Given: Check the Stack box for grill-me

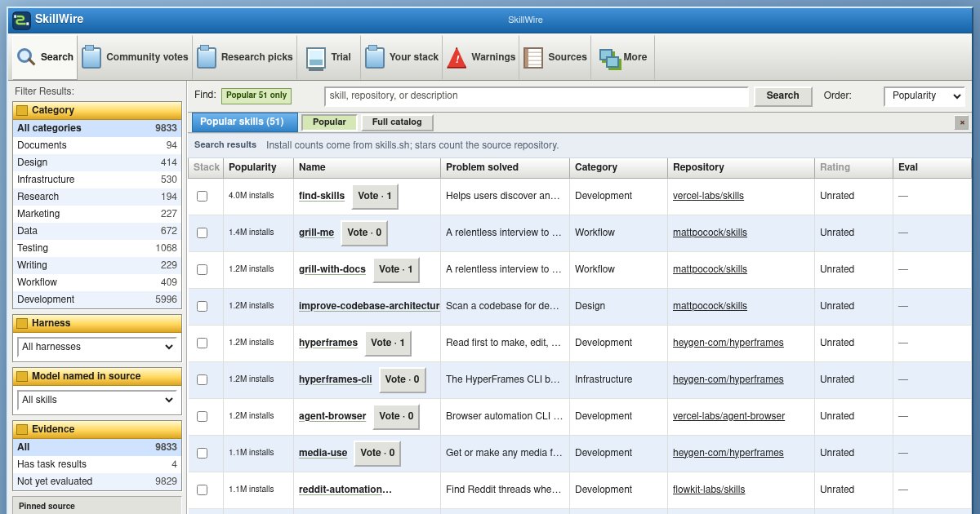Looking at the screenshot, I should [203, 233].
